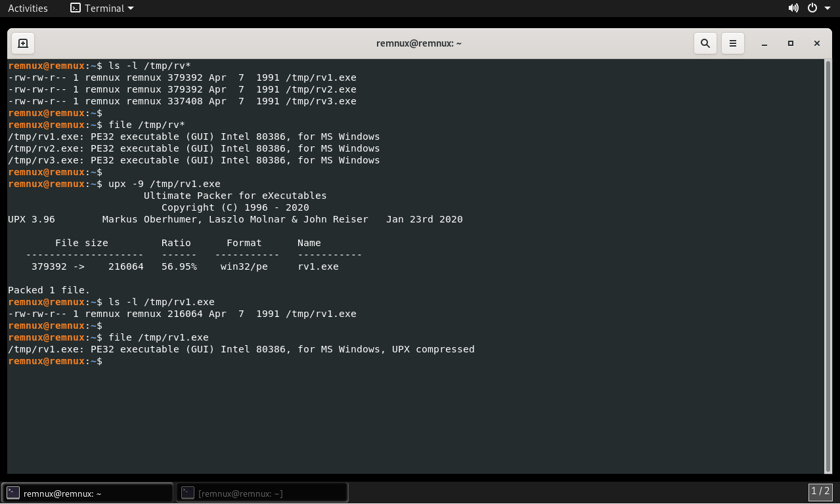Maximize the terminal window

click(x=791, y=43)
